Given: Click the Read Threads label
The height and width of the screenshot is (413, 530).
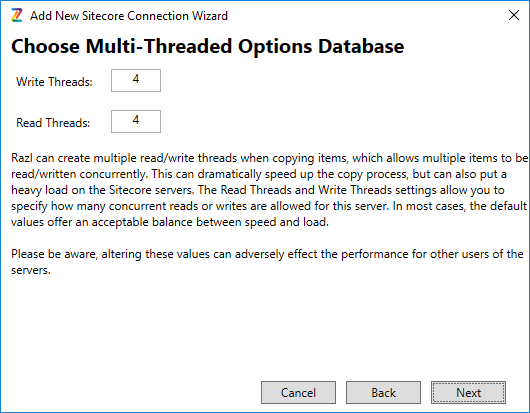Looking at the screenshot, I should click(x=53, y=123).
